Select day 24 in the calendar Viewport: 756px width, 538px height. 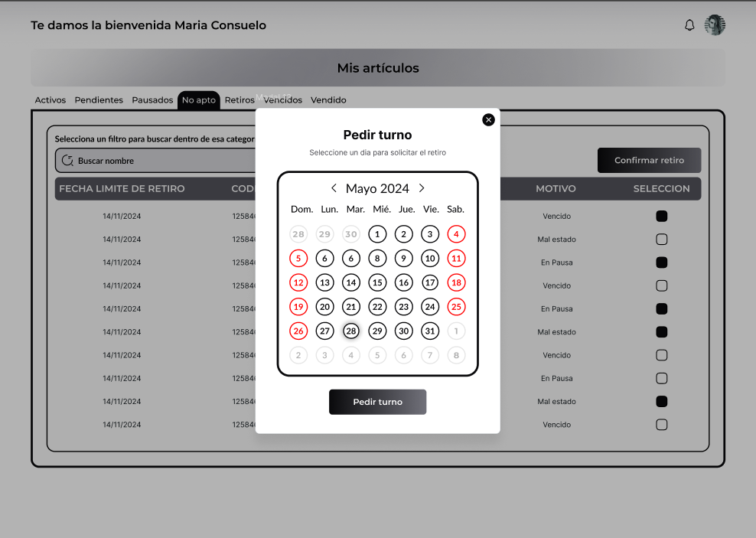coord(430,307)
